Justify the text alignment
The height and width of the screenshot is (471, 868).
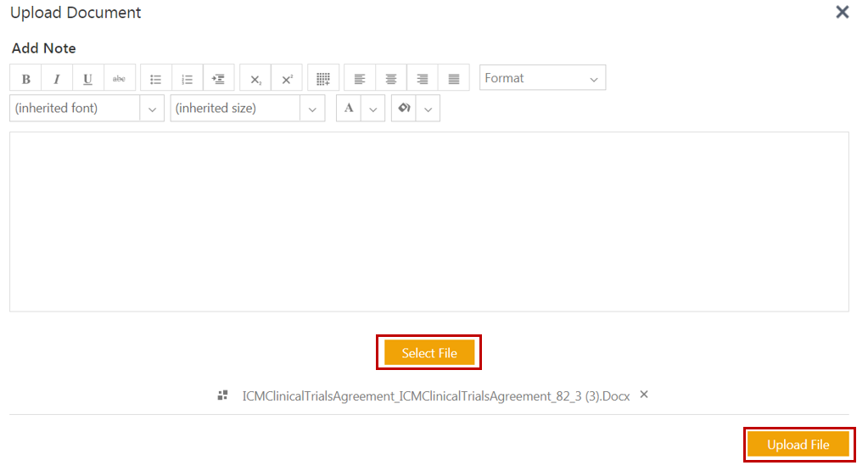[x=454, y=79]
